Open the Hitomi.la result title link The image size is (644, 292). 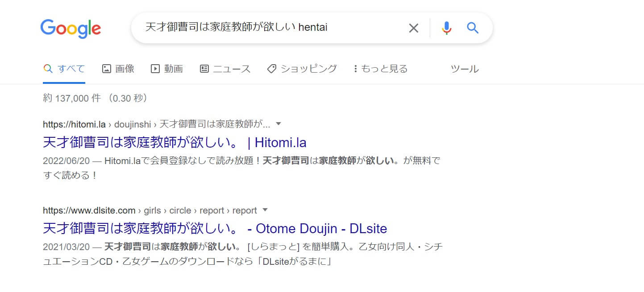tap(175, 142)
